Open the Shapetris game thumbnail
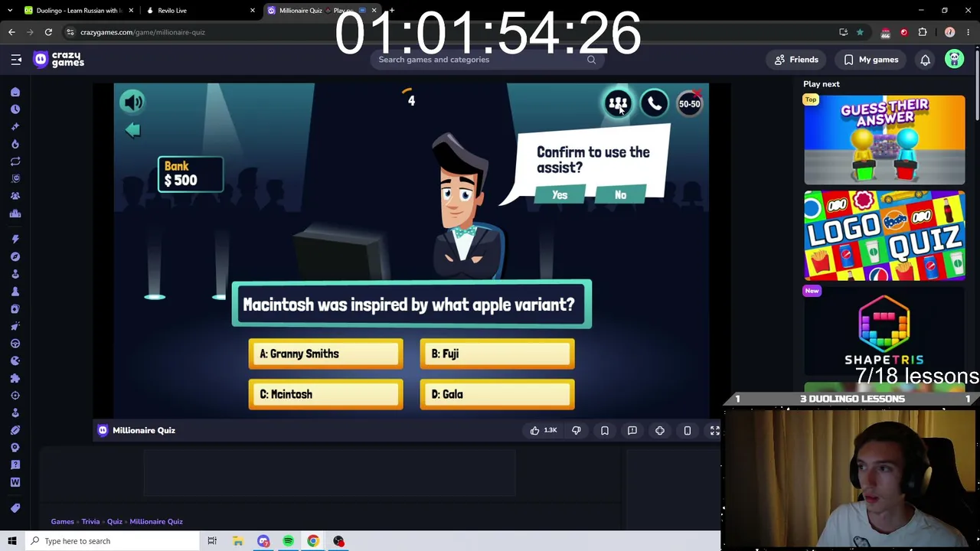The image size is (980, 551). pos(884,331)
